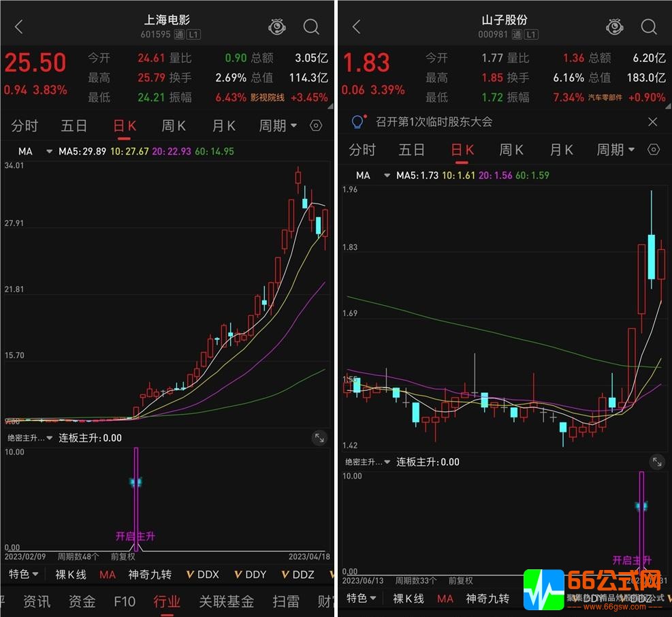Switch 上海电影 chart to 五日 tab

pyautogui.click(x=74, y=125)
